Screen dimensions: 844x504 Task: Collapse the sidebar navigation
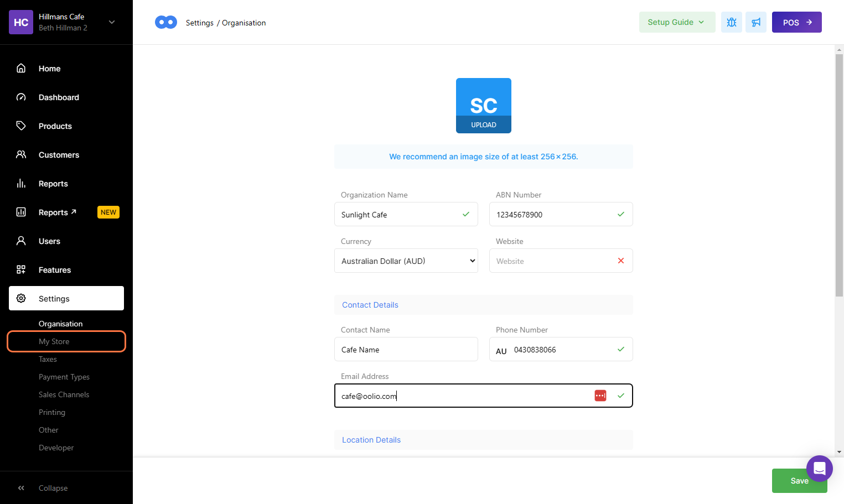(x=53, y=488)
